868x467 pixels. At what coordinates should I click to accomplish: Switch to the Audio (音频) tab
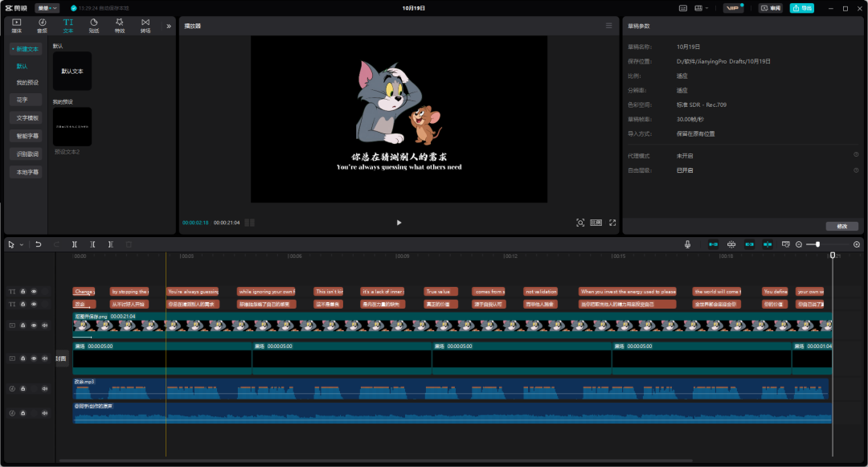(x=42, y=26)
